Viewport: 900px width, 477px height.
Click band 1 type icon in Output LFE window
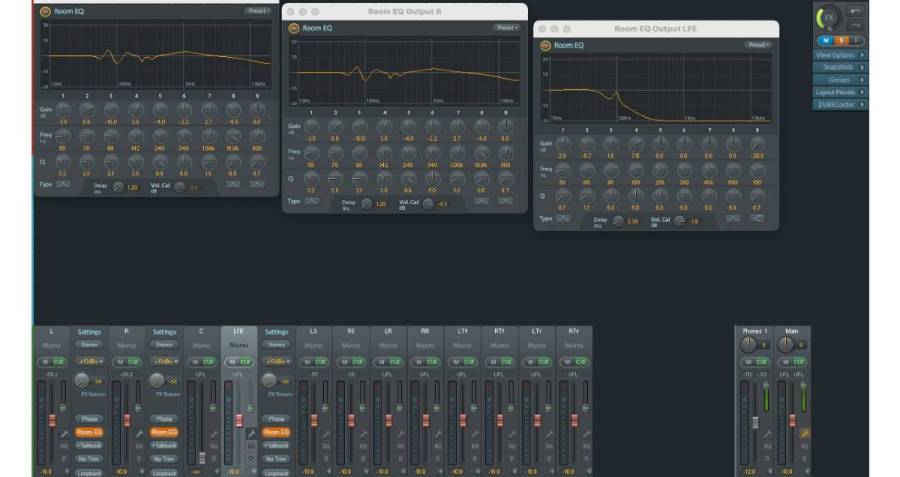[x=563, y=218]
